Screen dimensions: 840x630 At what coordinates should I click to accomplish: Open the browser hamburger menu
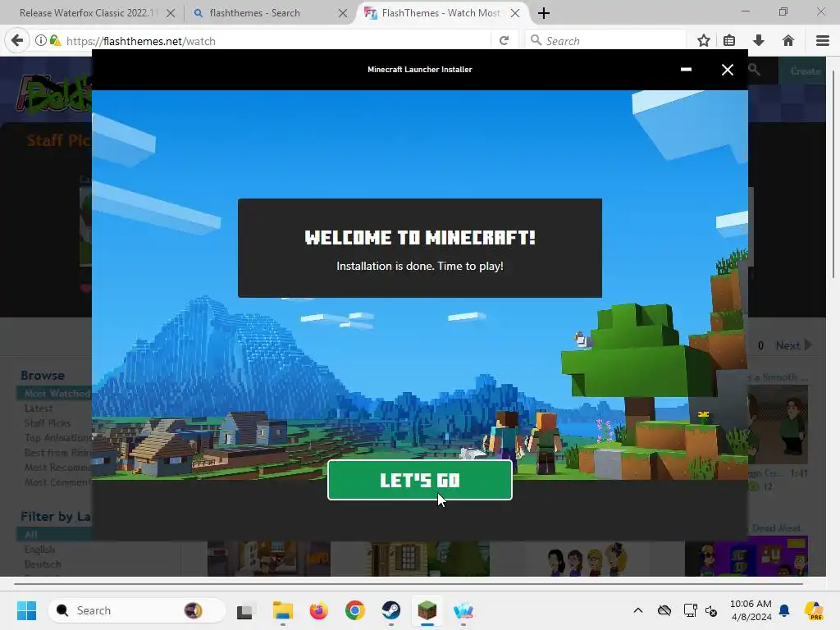822,41
